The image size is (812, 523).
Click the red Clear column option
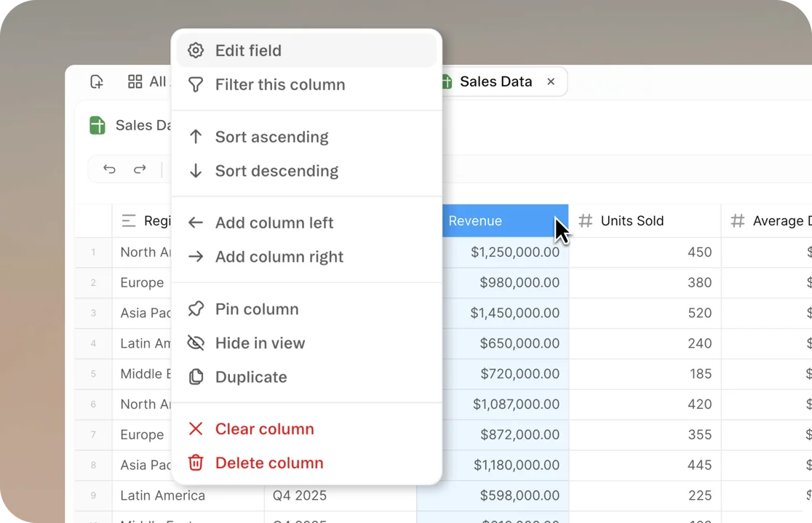pos(264,429)
